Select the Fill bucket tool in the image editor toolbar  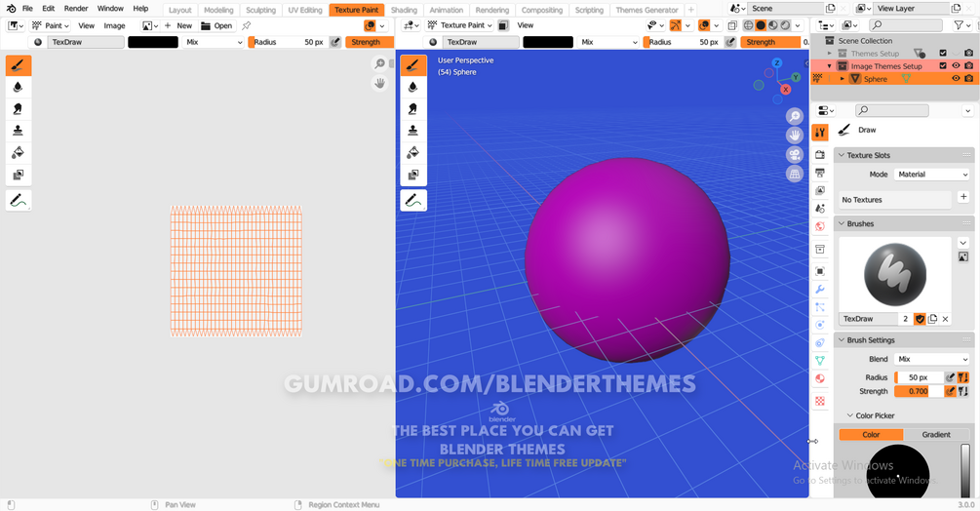coord(19,153)
